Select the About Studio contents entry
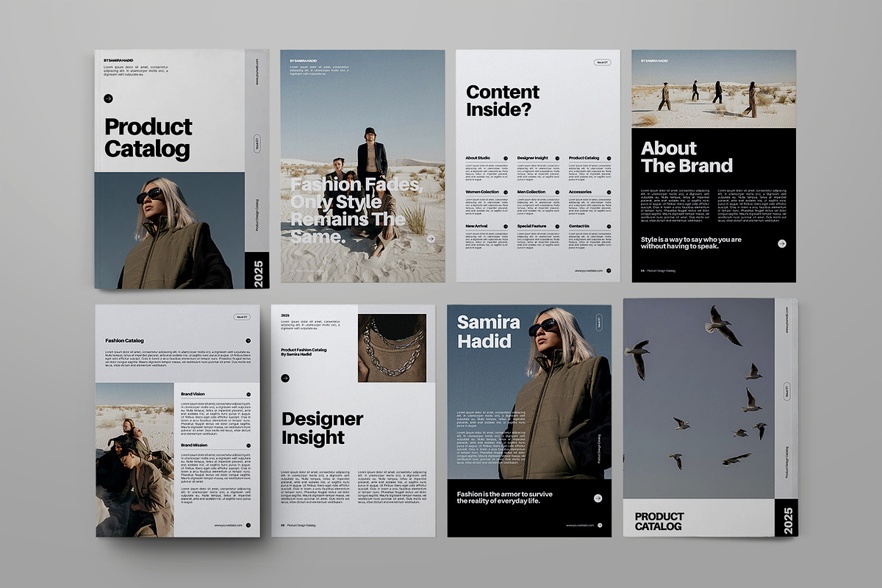The width and height of the screenshot is (882, 588). pyautogui.click(x=487, y=169)
